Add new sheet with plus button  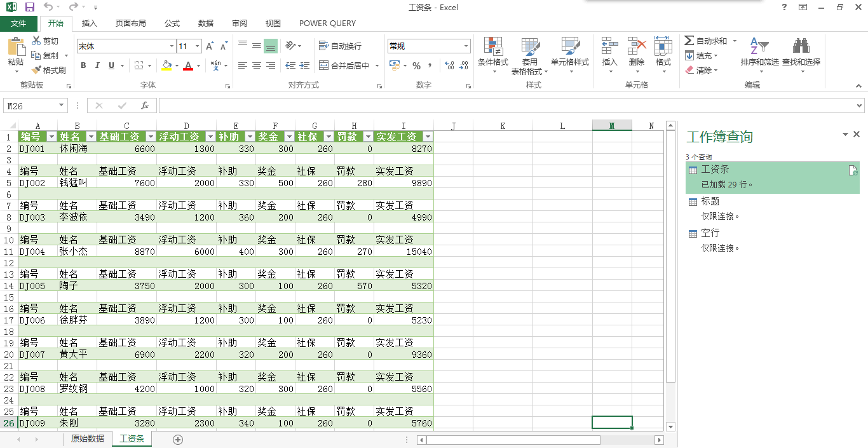(178, 439)
